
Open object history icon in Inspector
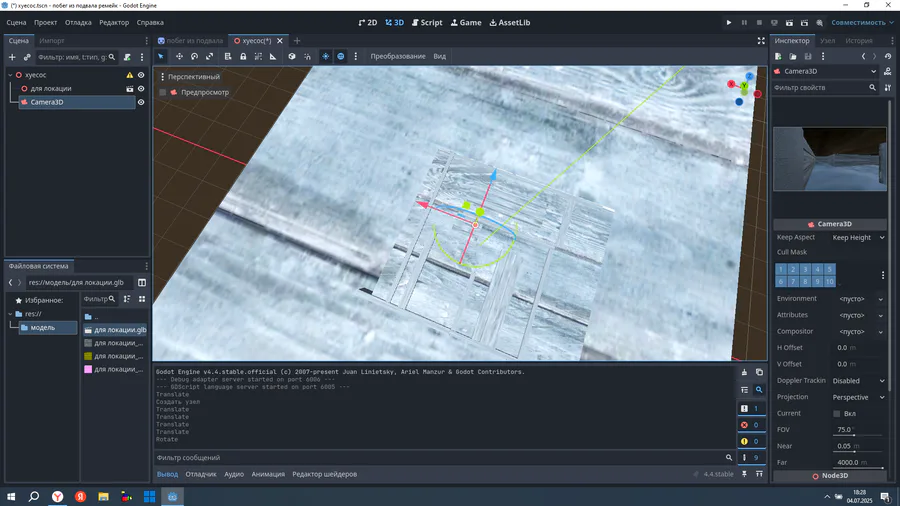tap(888, 56)
